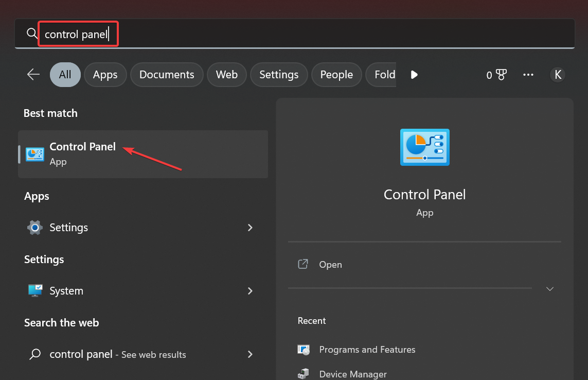Click the large Control Panel icon in details pane
Screen dimensions: 588x380
tap(424, 147)
